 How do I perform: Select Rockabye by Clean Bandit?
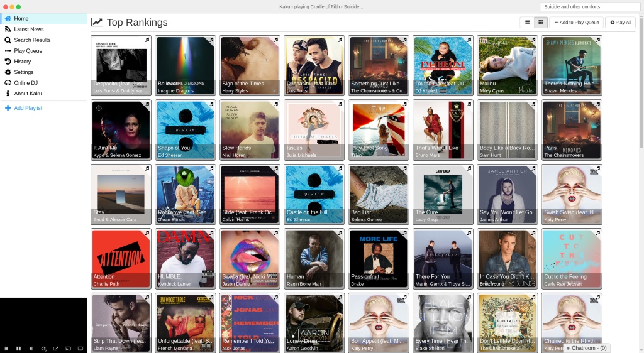pos(186,194)
